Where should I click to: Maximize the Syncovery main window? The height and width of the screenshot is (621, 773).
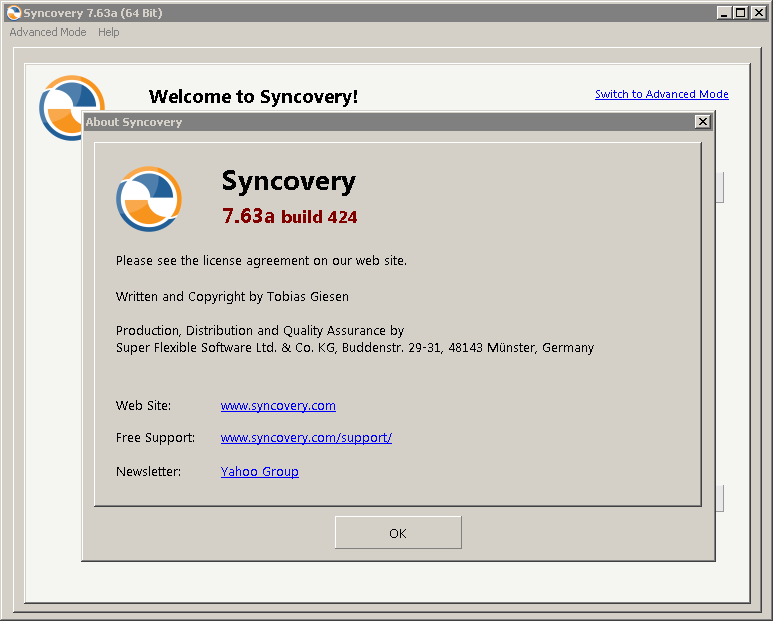point(740,13)
